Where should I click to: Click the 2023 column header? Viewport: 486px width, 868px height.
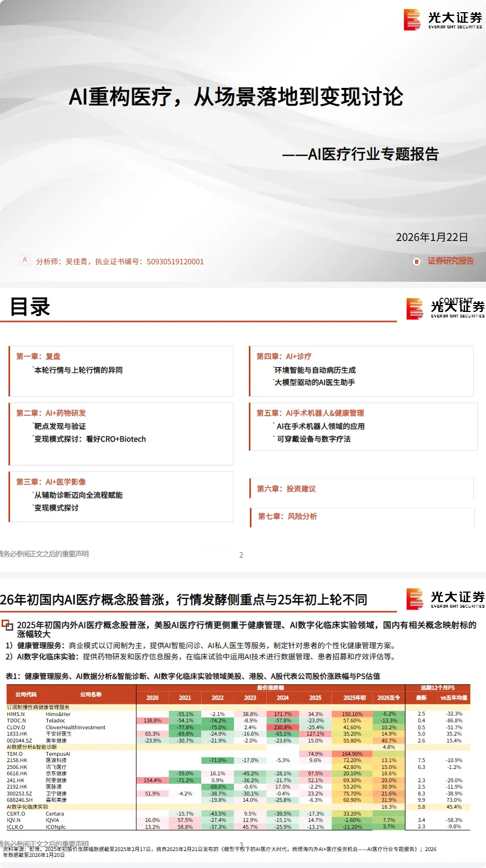[250, 698]
